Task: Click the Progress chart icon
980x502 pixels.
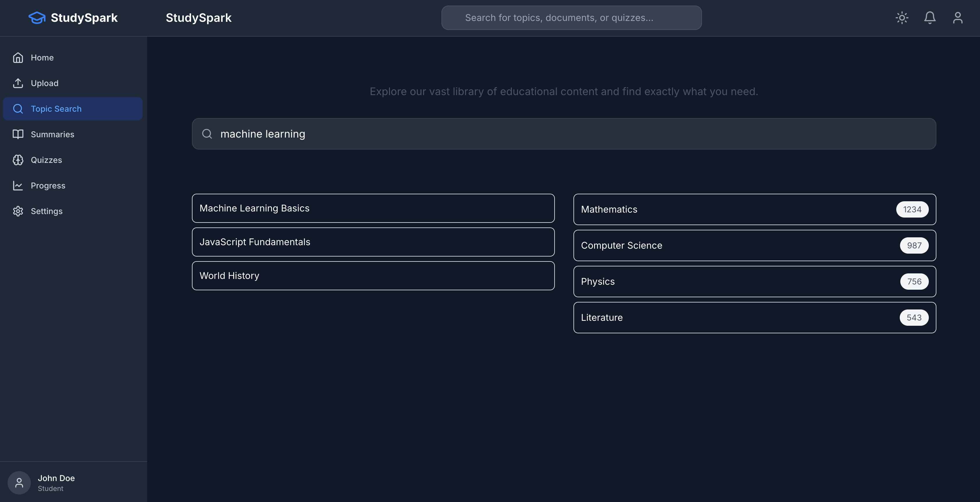Action: (x=18, y=185)
